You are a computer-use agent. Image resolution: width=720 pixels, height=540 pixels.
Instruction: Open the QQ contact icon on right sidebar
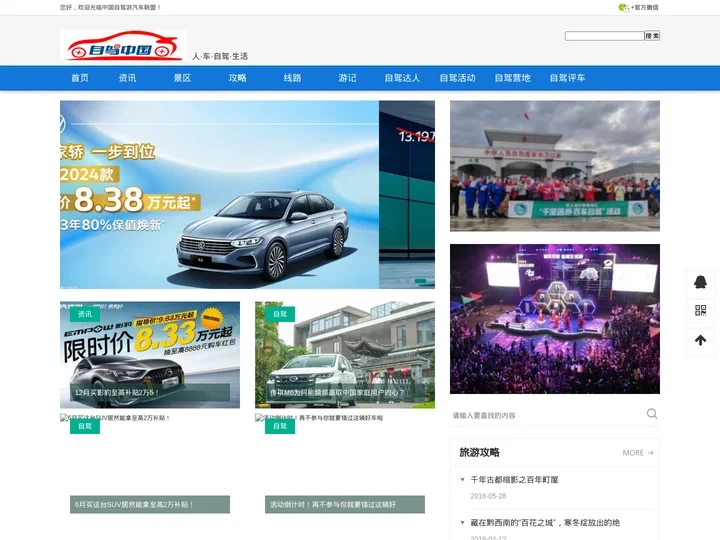coord(700,282)
